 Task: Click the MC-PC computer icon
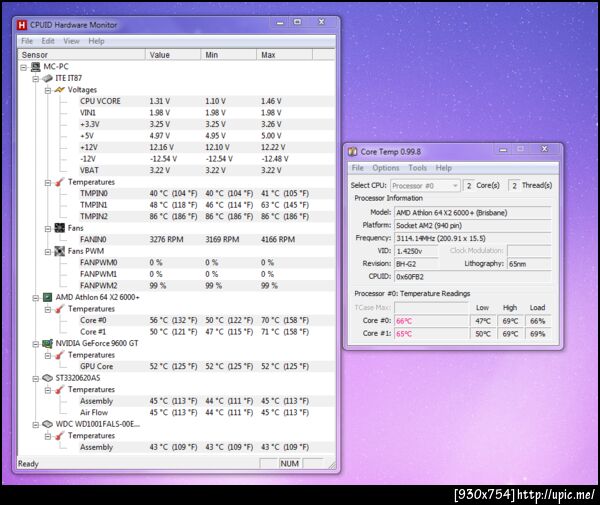pos(36,67)
